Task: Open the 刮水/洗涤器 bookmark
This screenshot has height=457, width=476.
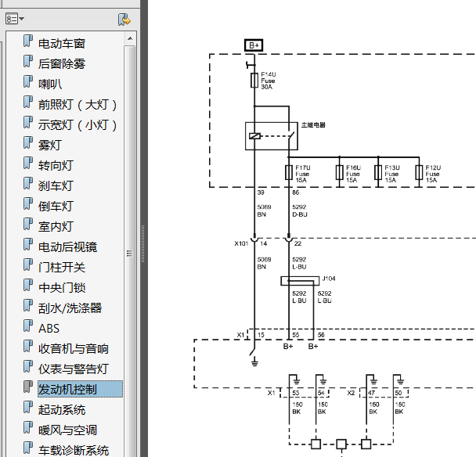Action: coord(70,308)
